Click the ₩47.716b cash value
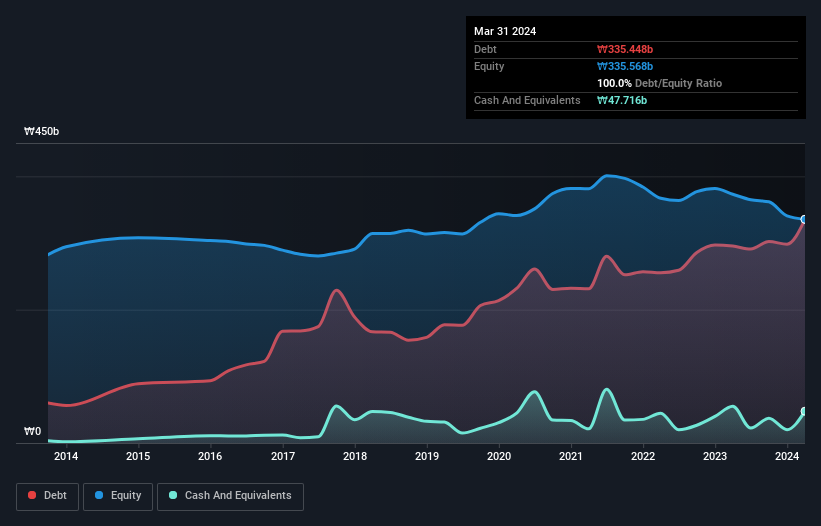 coord(622,100)
